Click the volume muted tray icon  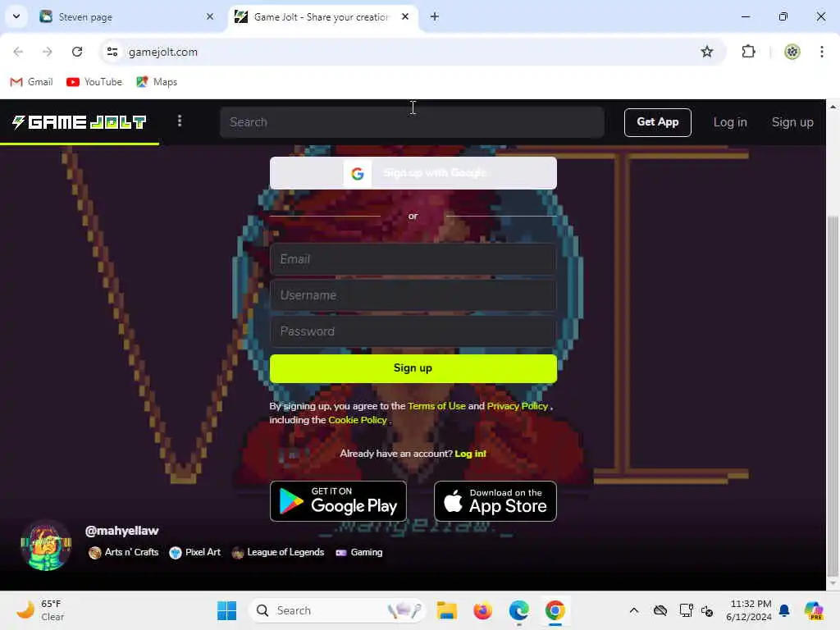coord(707,610)
